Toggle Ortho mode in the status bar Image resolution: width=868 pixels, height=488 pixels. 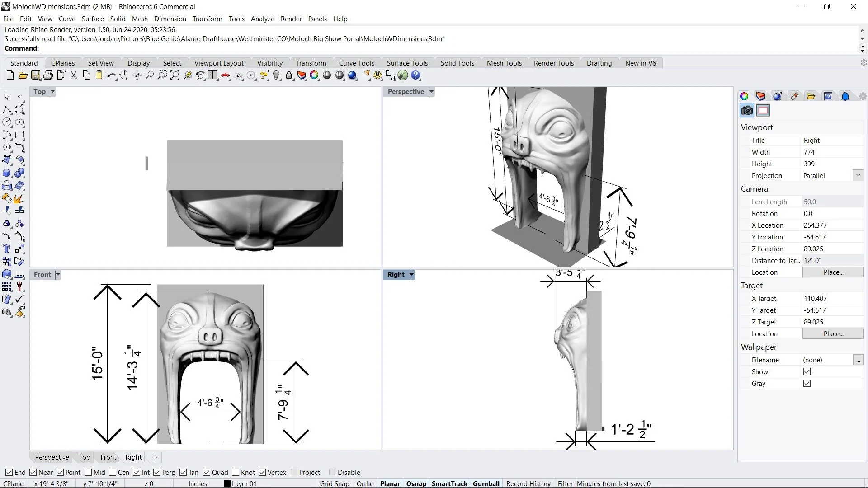tap(364, 483)
